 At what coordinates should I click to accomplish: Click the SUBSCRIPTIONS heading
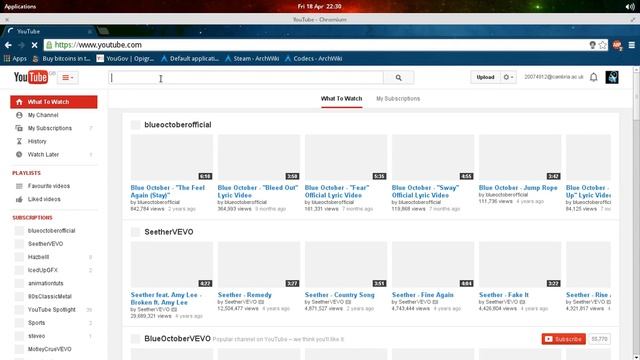[32, 218]
